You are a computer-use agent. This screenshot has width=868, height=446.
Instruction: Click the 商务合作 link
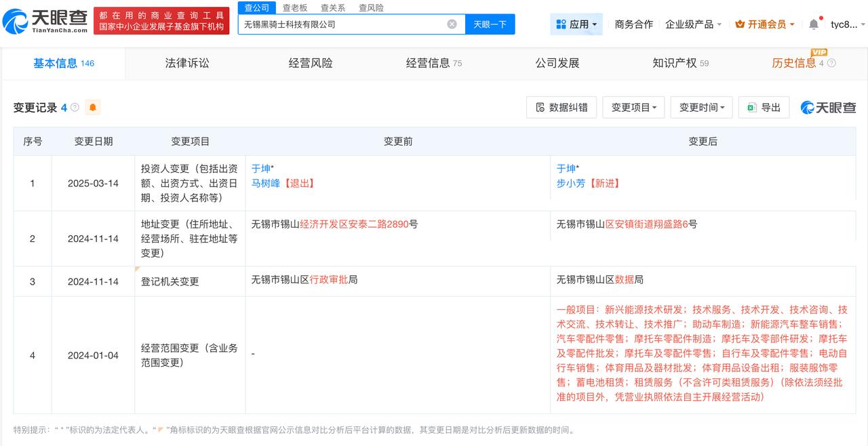[x=633, y=24]
